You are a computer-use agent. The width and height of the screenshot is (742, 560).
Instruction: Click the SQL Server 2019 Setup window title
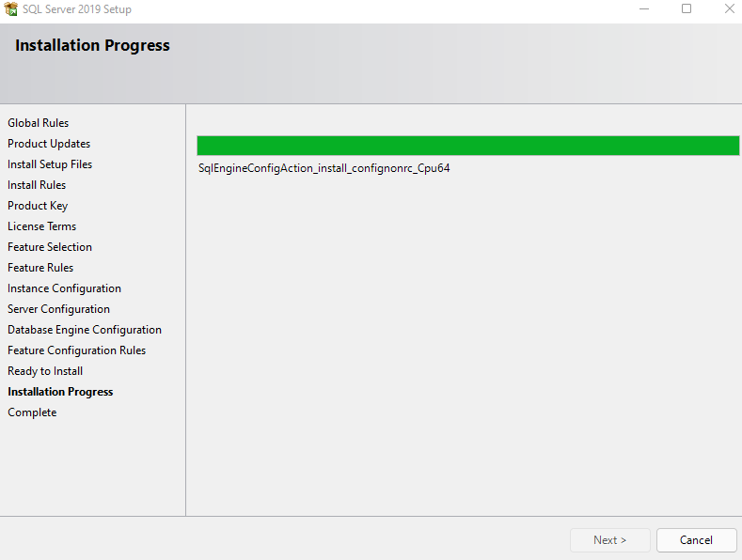(x=77, y=9)
